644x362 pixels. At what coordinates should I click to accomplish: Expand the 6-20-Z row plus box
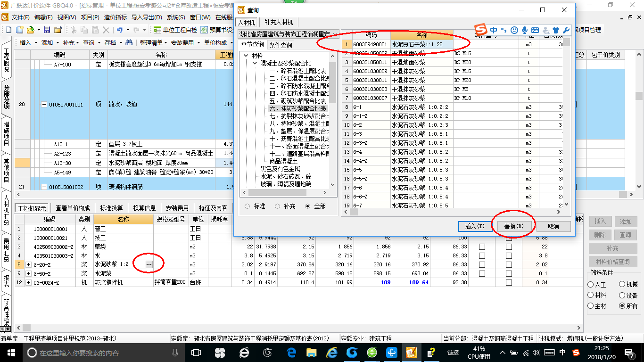[29, 265]
